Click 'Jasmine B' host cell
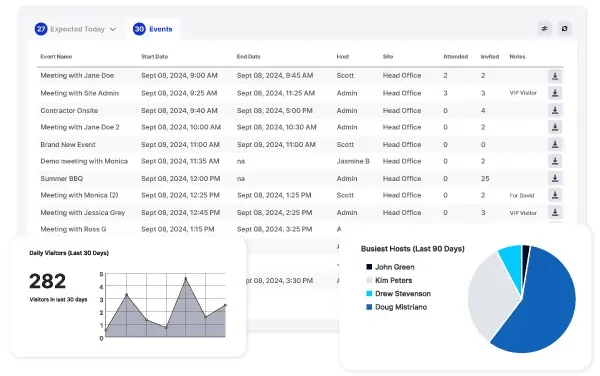This screenshot has height=376, width=600. coord(353,161)
